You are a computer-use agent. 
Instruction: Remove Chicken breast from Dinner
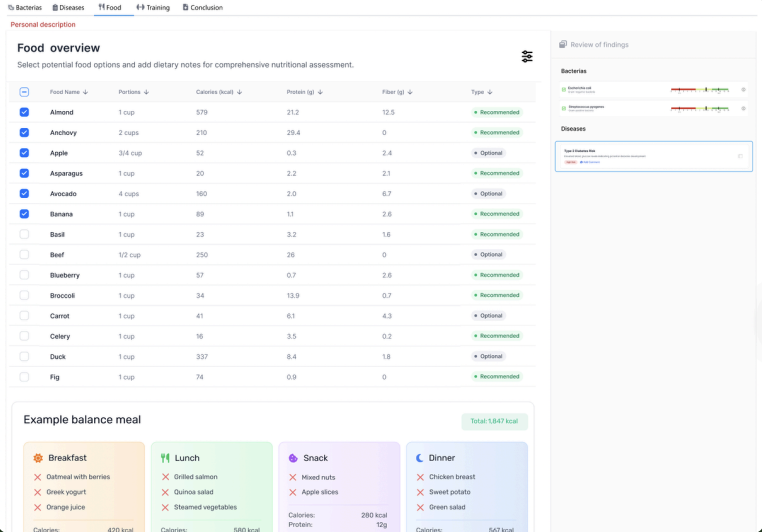point(422,477)
